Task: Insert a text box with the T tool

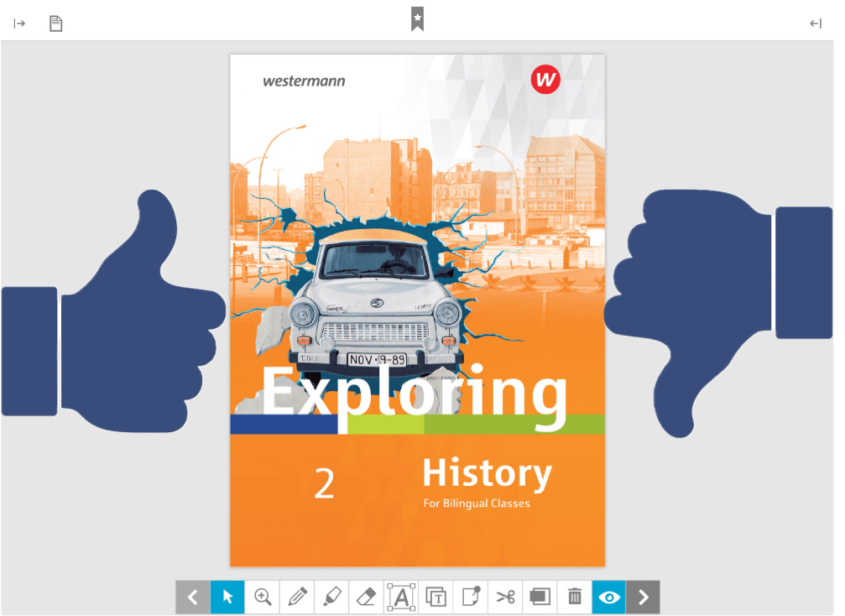Action: [436, 597]
